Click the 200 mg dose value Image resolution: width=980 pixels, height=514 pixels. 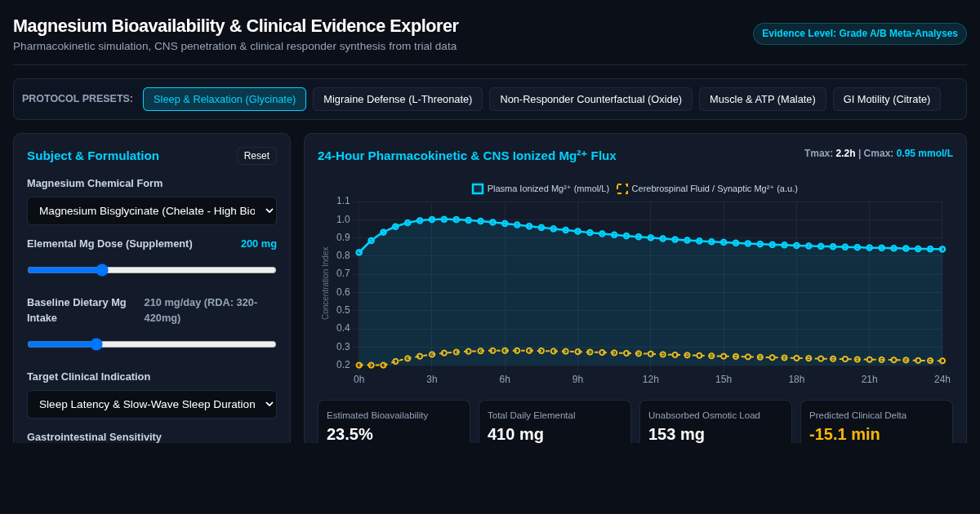click(x=259, y=243)
